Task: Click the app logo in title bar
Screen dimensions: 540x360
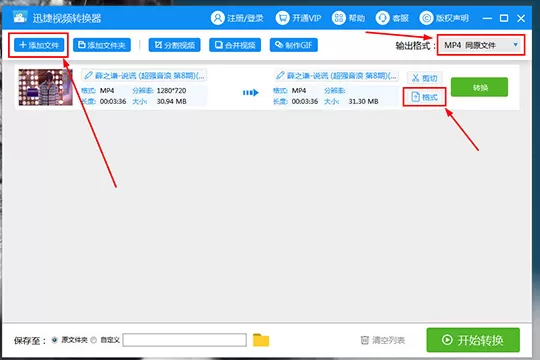Action: pyautogui.click(x=20, y=17)
